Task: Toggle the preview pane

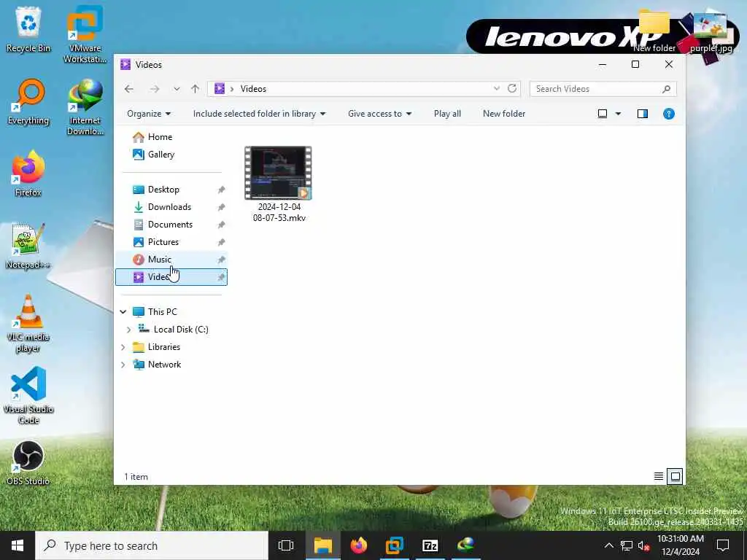Action: [642, 114]
